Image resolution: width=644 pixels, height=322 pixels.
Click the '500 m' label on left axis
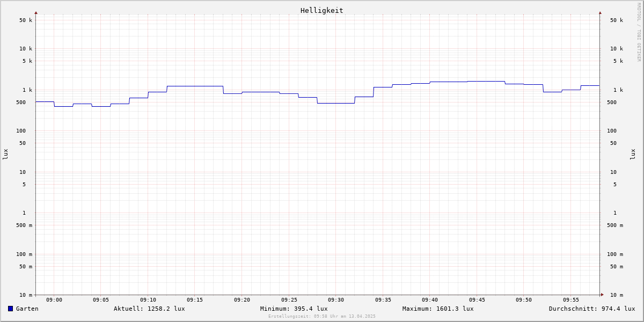point(24,225)
